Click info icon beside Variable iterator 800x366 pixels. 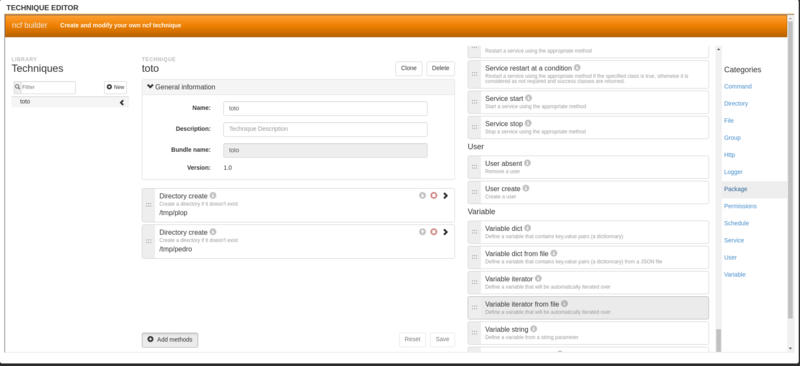click(538, 278)
